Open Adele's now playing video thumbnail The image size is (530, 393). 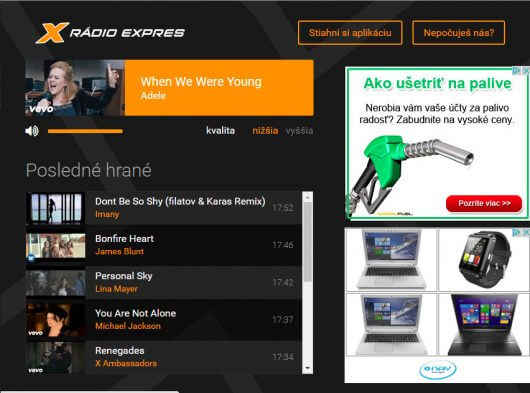click(x=75, y=88)
